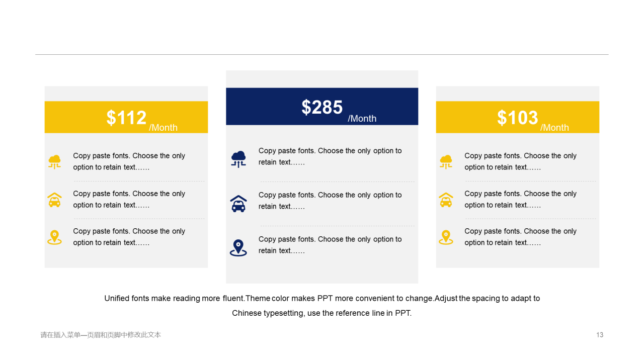Select the yellow car garage icon in $112 card
Viewport: 644px width, 362px height.
coord(54,200)
